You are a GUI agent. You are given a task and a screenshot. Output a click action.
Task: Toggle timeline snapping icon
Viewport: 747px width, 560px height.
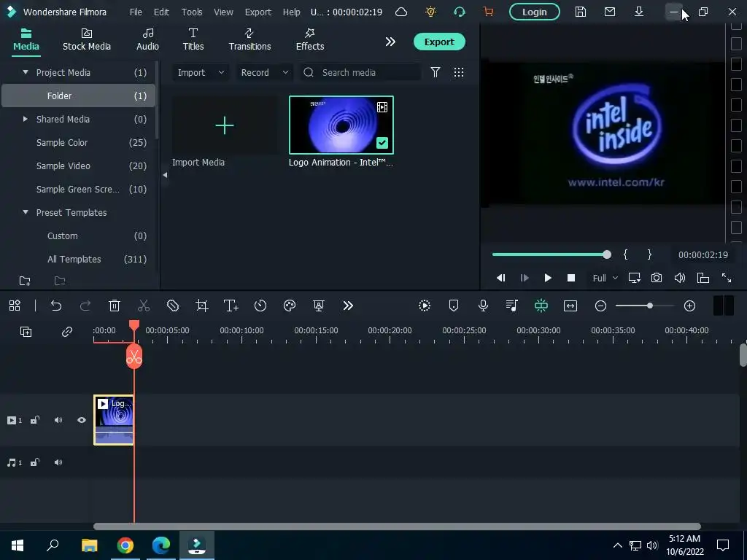pyautogui.click(x=541, y=306)
